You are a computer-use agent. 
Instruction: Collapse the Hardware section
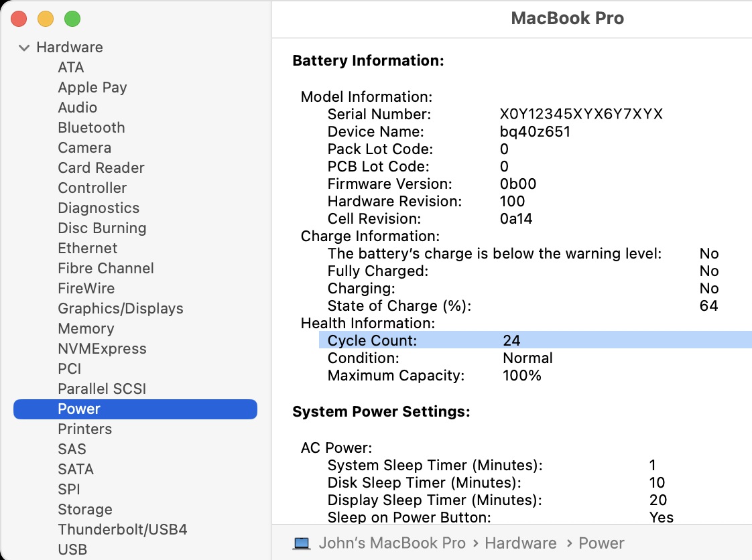tap(24, 47)
